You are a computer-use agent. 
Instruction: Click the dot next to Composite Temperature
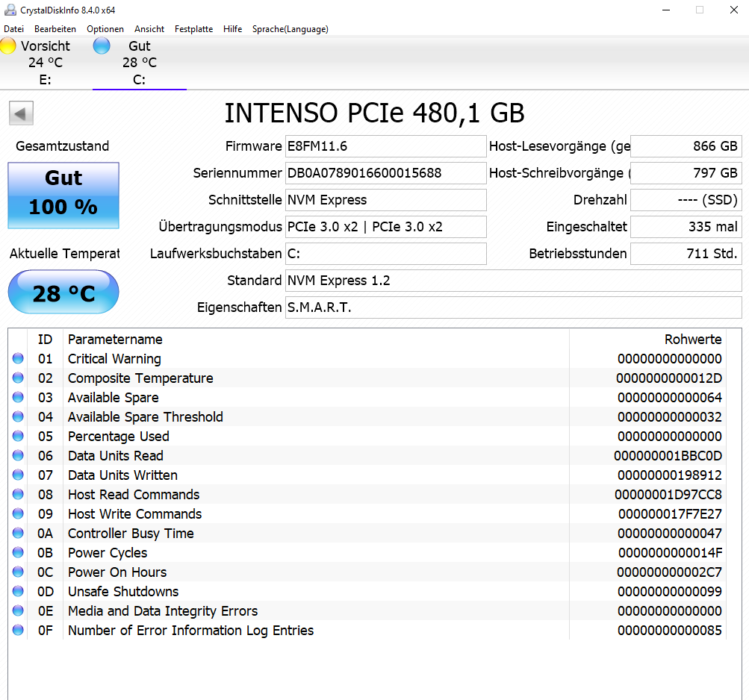click(18, 378)
